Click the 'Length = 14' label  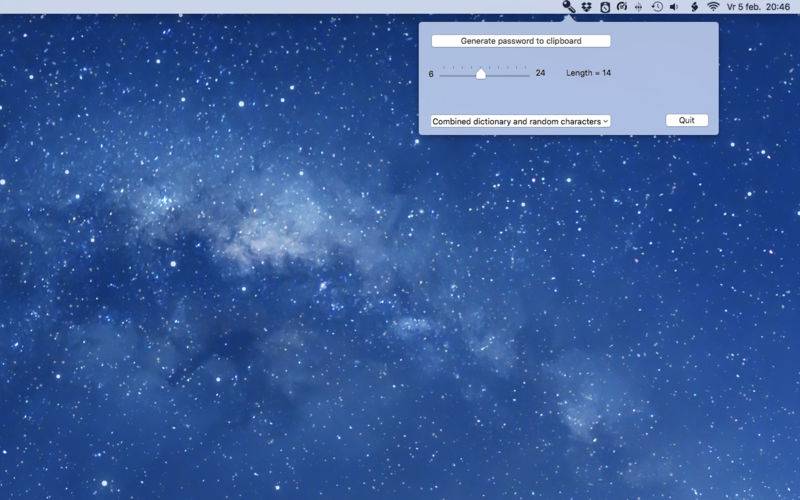click(588, 73)
